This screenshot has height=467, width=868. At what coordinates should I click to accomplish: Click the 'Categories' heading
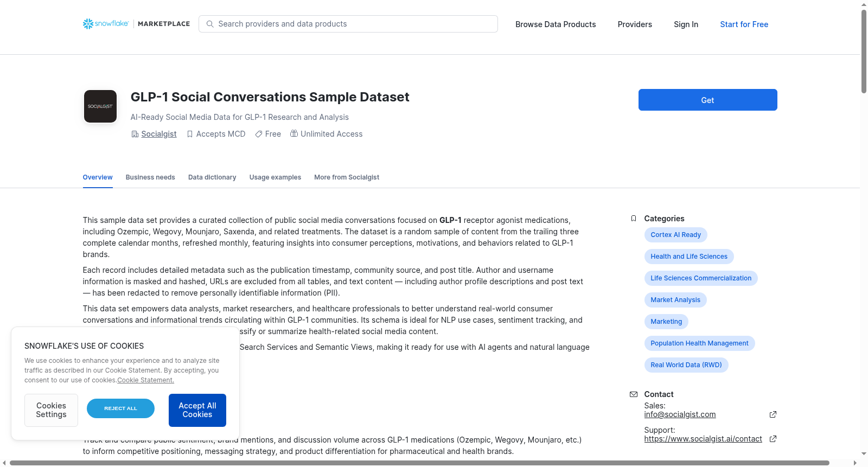[x=664, y=219]
